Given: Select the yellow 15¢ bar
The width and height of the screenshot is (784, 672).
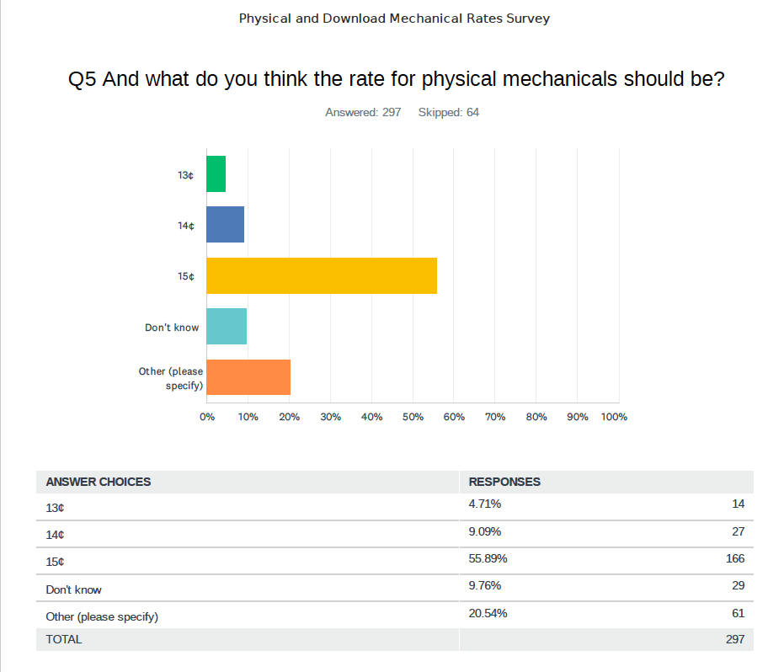Looking at the screenshot, I should click(321, 275).
